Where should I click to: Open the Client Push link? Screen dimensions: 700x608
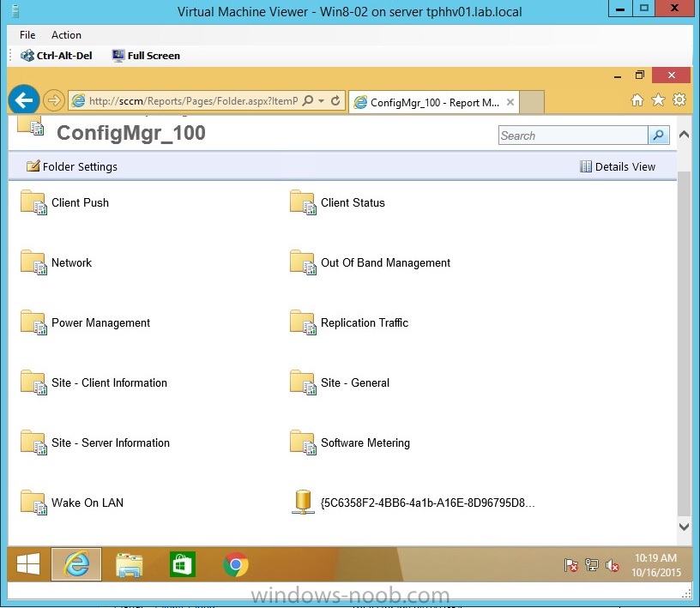tap(81, 202)
